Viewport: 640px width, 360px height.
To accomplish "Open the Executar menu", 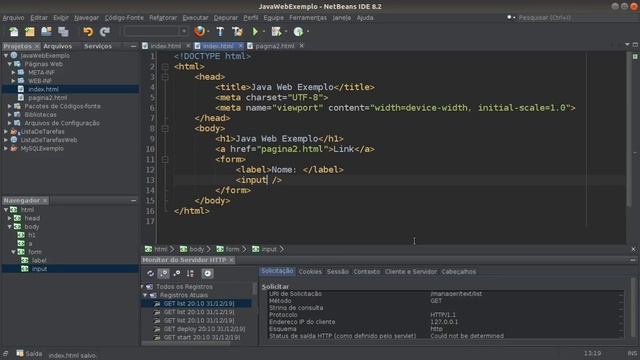I will pyautogui.click(x=195, y=18).
